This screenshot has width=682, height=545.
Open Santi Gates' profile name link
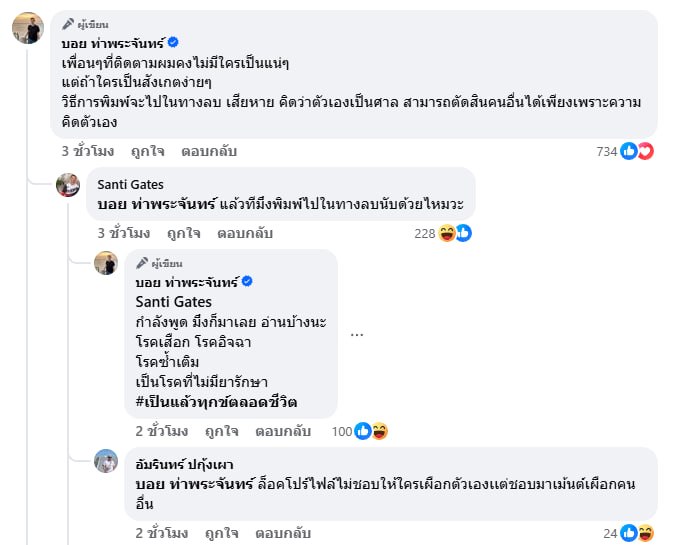130,184
